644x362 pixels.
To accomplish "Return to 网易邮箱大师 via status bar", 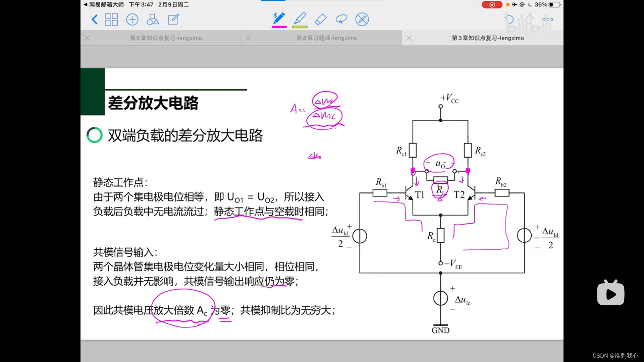I will click(x=103, y=5).
